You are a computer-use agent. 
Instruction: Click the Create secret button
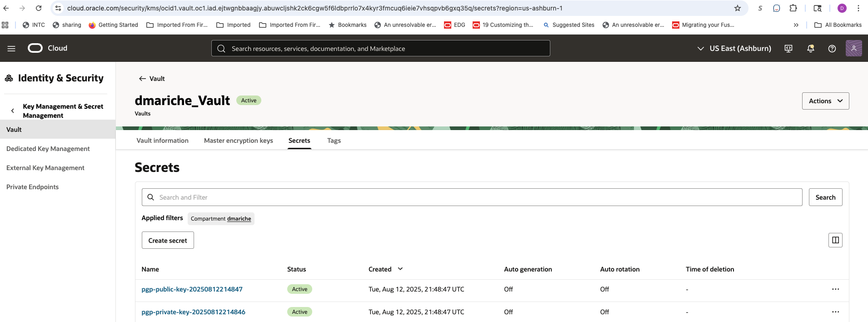click(x=168, y=240)
